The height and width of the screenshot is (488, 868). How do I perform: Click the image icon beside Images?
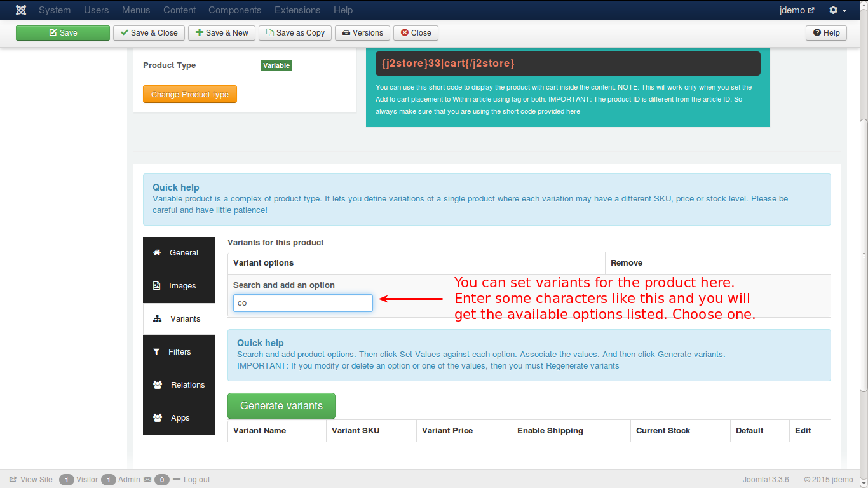[157, 286]
